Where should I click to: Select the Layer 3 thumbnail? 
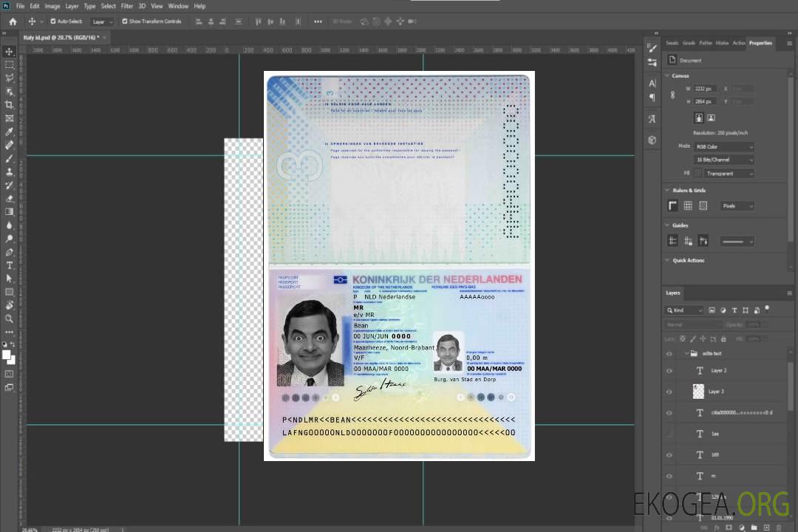698,392
